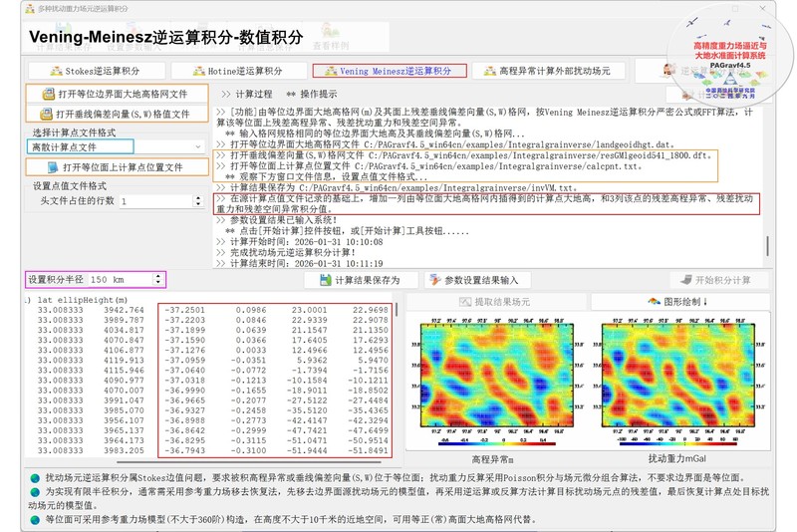Viewport: 797px width, 532px height.
Task: Click the save icon of 计算结果保存为
Action: coord(326,280)
